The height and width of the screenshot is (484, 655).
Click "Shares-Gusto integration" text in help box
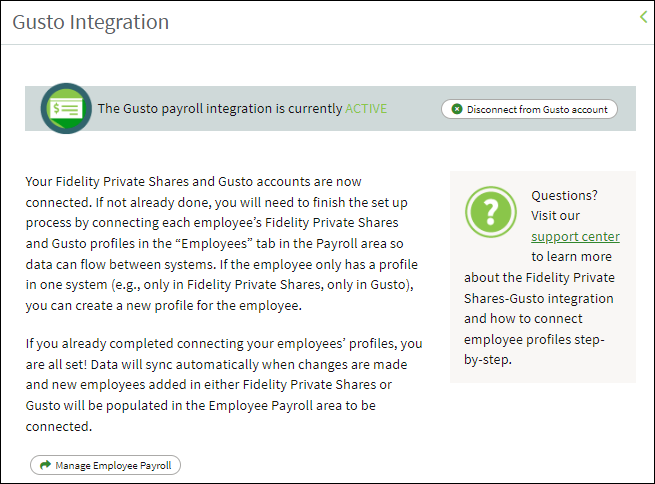coord(538,299)
